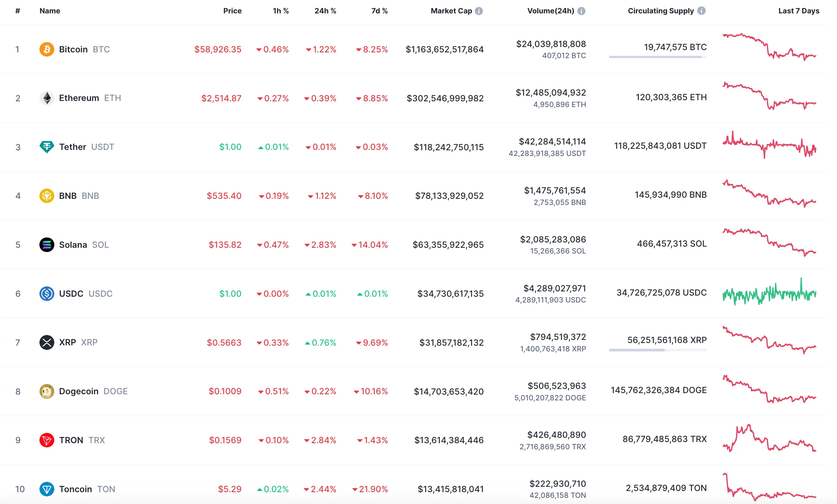Click the Toncoin logo icon
The image size is (837, 504).
pos(47,489)
